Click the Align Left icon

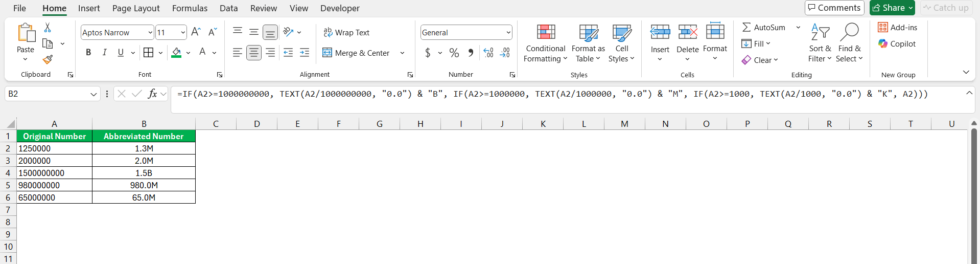(238, 52)
